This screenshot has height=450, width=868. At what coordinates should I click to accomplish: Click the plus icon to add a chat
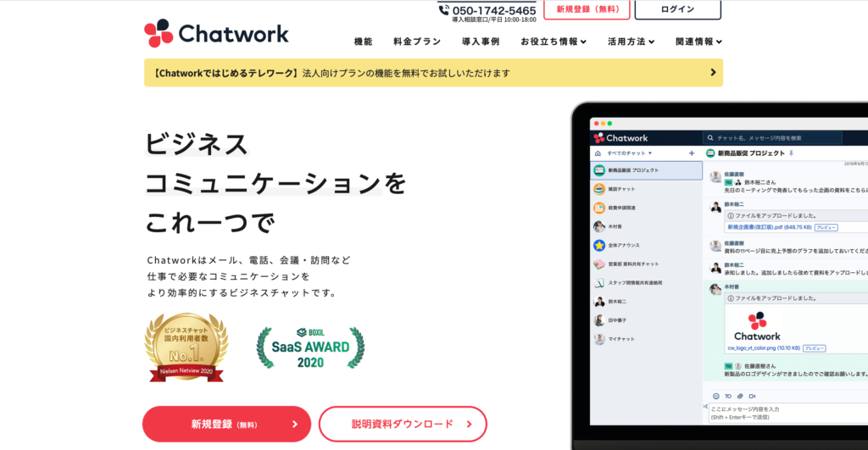[x=692, y=153]
